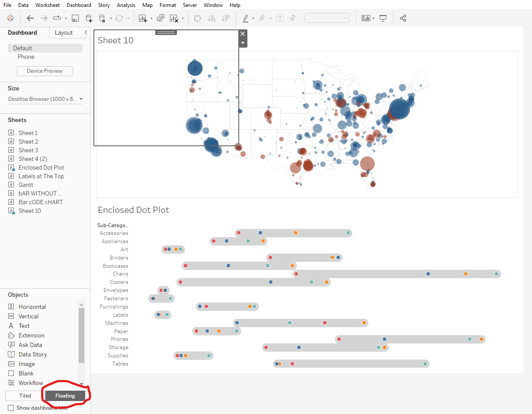Open dropdown arrow beside New Worksheet icon
The image size is (532, 414).
151,19
